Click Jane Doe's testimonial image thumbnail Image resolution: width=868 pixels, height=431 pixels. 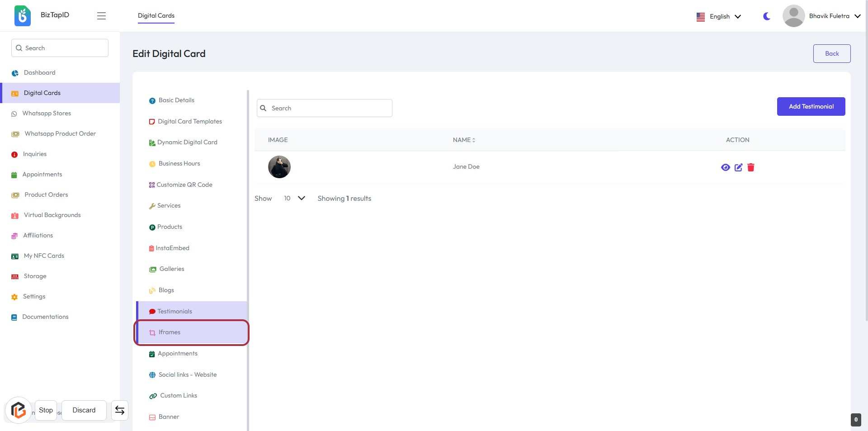(x=279, y=167)
